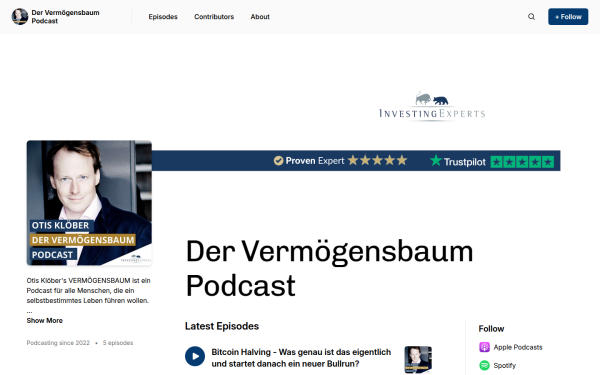Open the About menu item
The width and height of the screenshot is (600, 375).
(260, 17)
